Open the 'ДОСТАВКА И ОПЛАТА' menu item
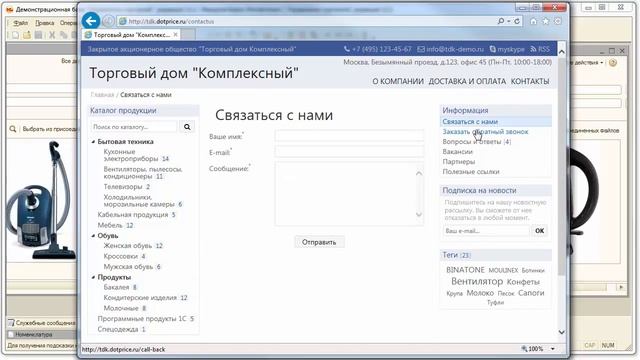Viewport: 640px width, 360px height. click(x=467, y=82)
